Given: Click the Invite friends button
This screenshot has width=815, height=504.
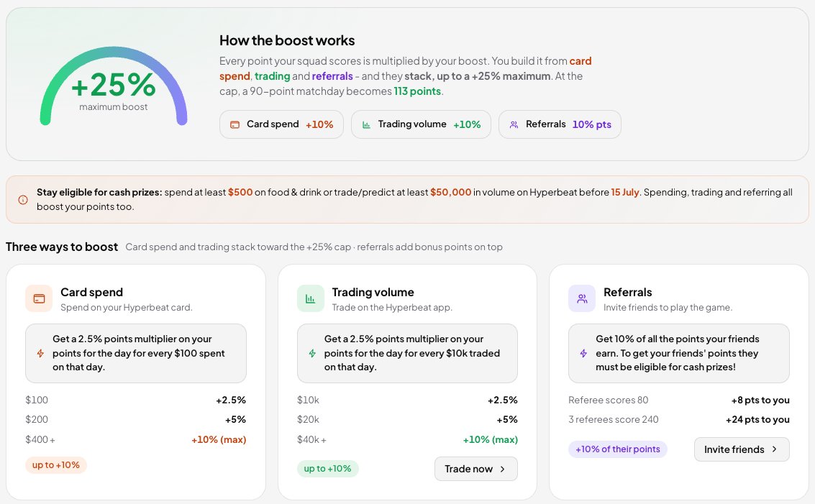Looking at the screenshot, I should coord(742,449).
